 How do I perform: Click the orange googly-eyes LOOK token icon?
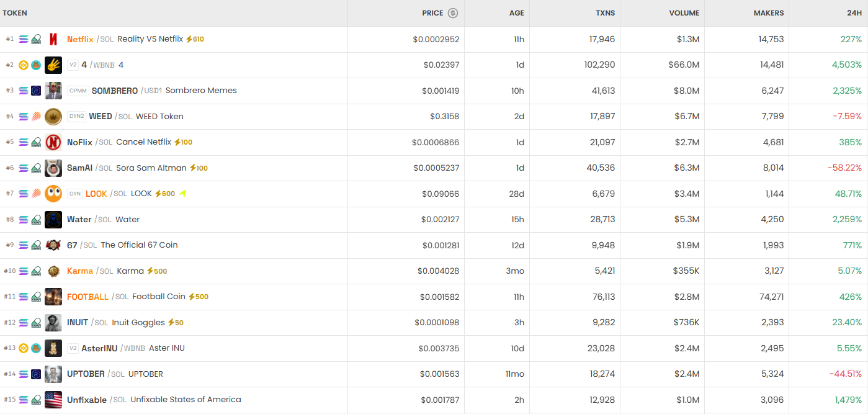point(53,194)
